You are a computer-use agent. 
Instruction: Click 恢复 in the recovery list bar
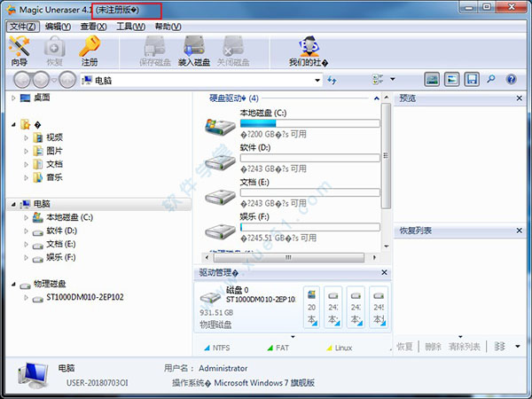coord(405,347)
